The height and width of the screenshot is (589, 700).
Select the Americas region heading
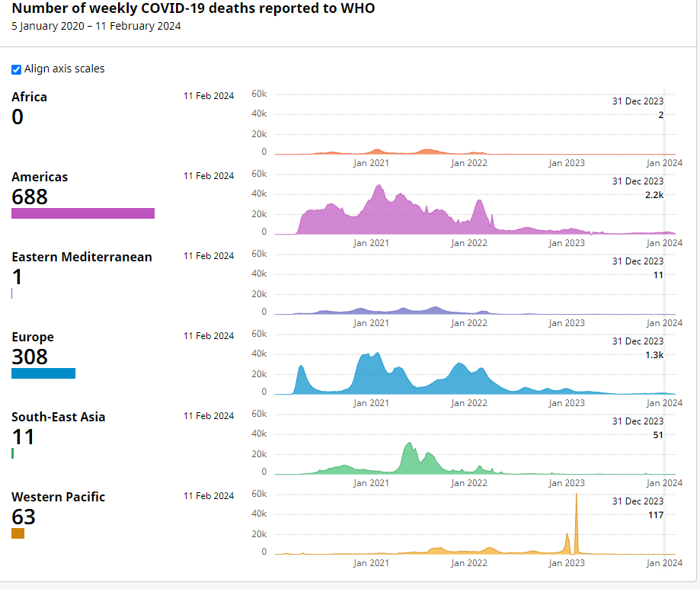[x=40, y=177]
